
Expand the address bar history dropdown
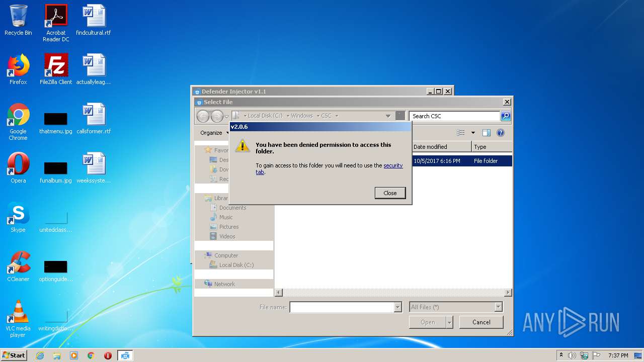pos(388,116)
